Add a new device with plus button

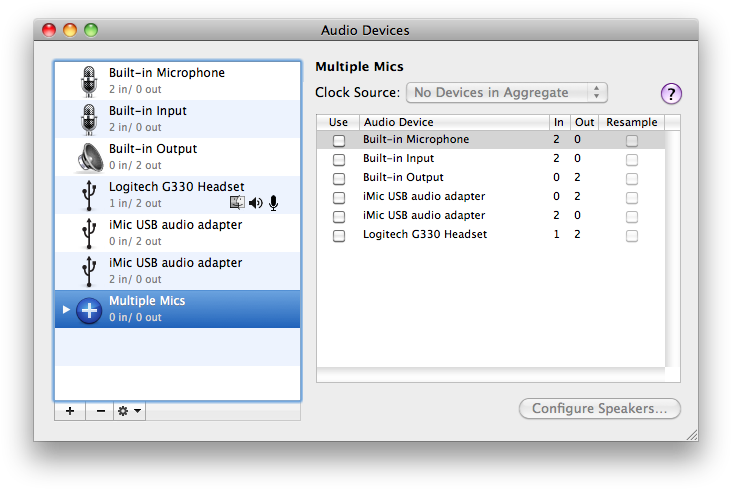[x=70, y=410]
